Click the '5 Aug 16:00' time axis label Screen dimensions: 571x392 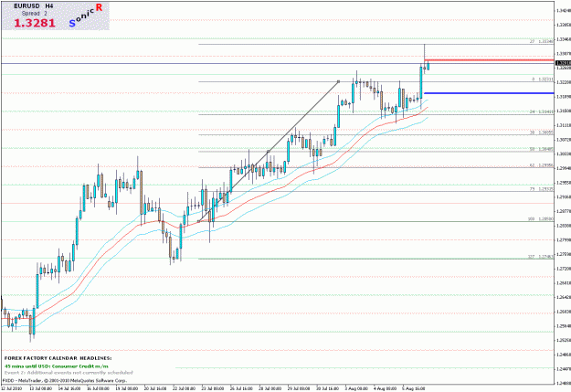[x=413, y=388]
